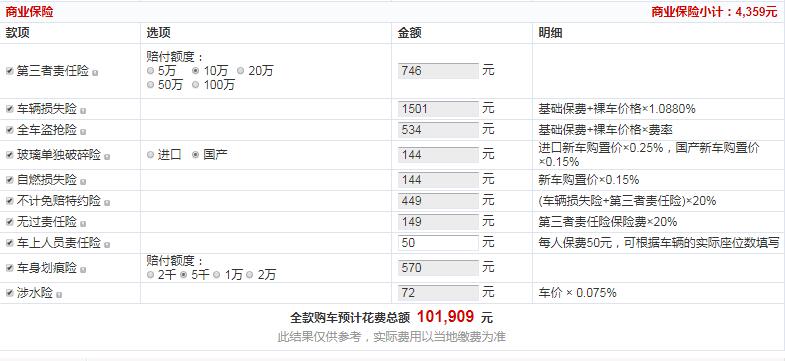Open the help icon beside 玻璃单独破碎险
The image size is (785, 361).
107,157
